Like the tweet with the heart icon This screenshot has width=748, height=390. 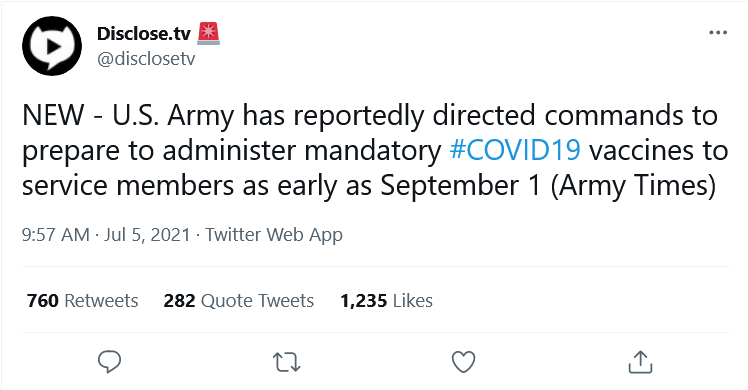[463, 362]
